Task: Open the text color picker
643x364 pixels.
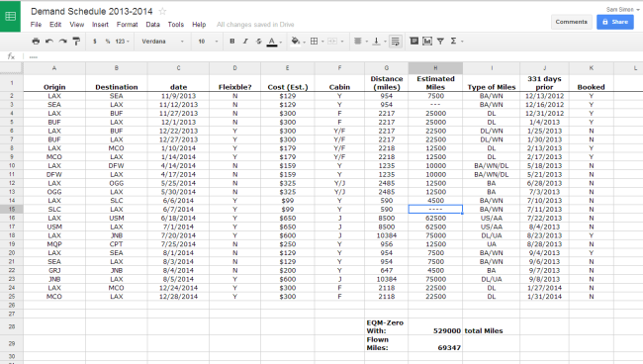Action: 274,42
